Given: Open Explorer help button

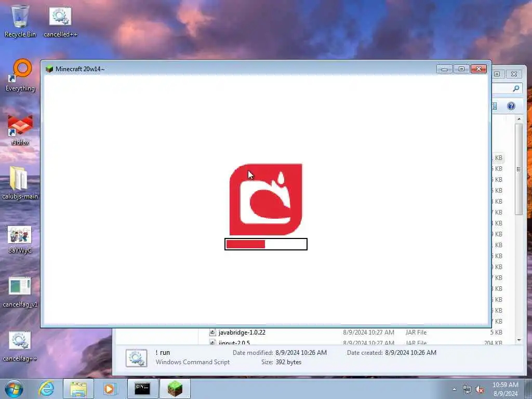Looking at the screenshot, I should (x=511, y=106).
